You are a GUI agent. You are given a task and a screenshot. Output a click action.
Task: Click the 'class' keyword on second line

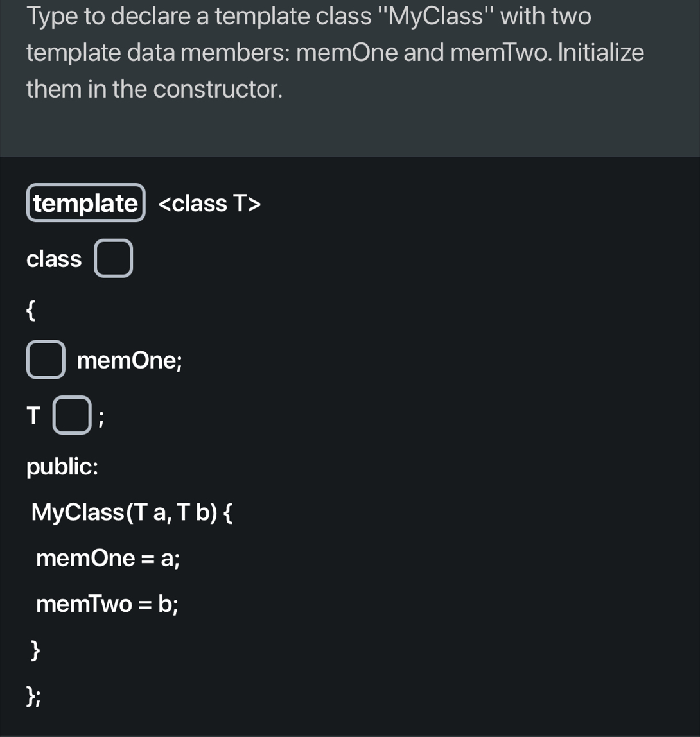54,259
